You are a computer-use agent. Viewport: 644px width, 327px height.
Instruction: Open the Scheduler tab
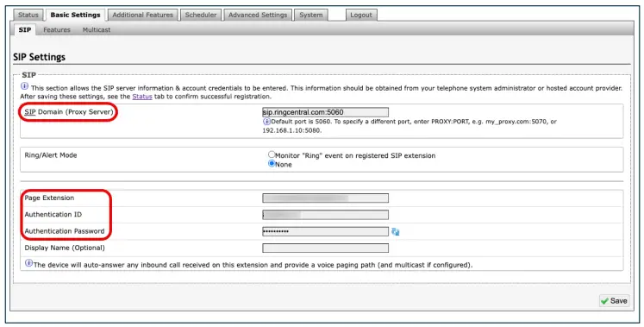point(201,15)
